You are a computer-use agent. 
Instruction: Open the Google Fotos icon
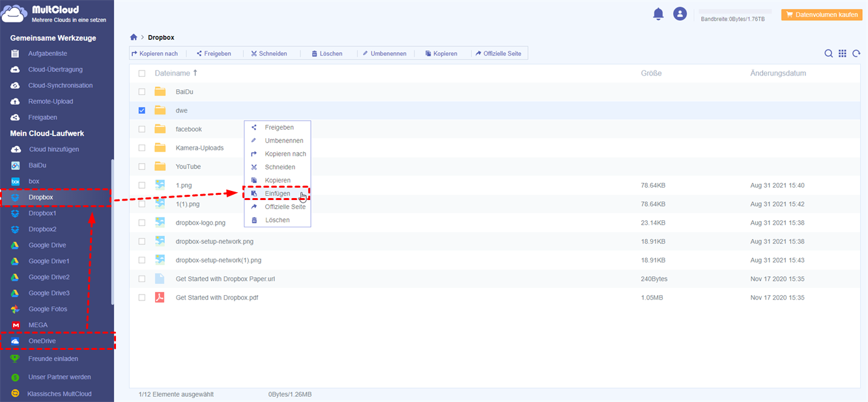click(16, 309)
